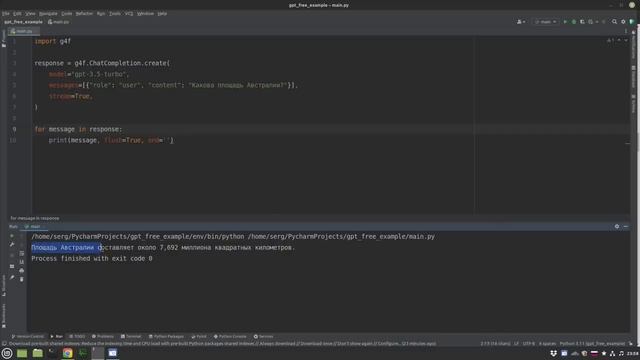Click the Python interpreter status bar entry
The height and width of the screenshot is (360, 640).
[x=592, y=344]
